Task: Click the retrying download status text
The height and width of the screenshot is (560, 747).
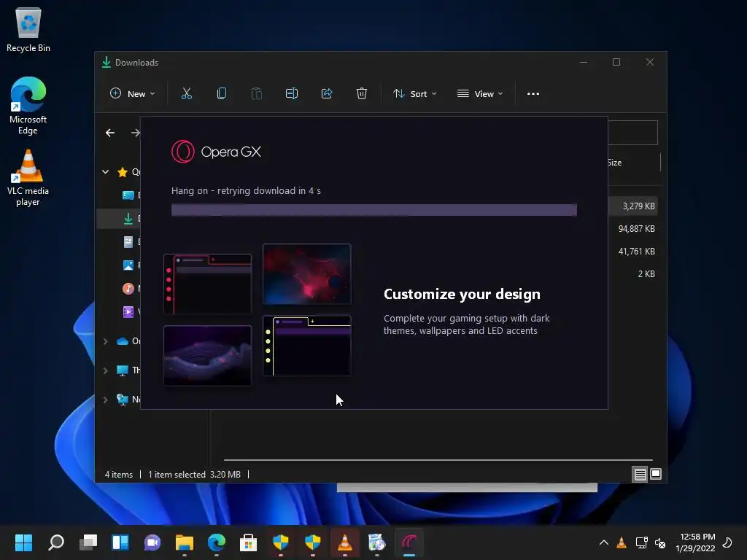Action: (x=246, y=191)
